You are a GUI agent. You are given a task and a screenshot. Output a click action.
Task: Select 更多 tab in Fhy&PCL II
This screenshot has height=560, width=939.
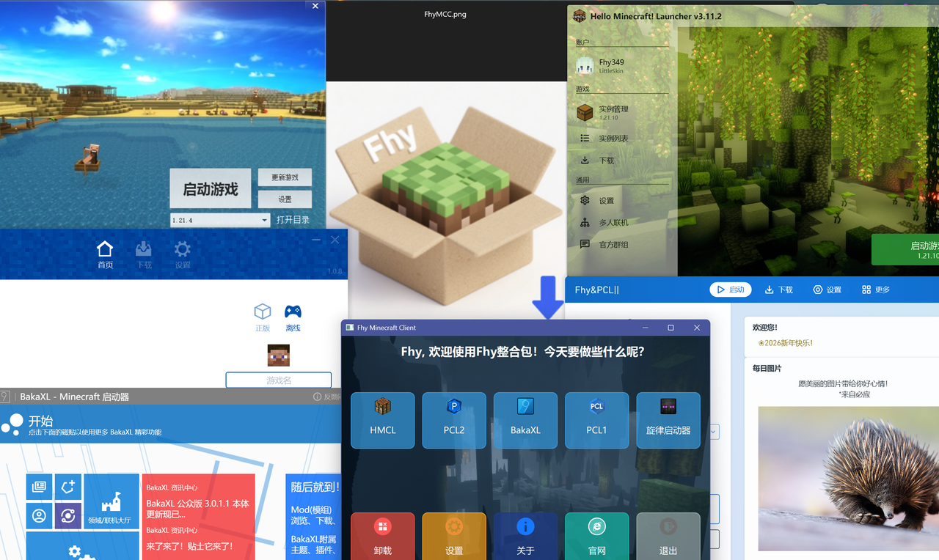tap(876, 290)
